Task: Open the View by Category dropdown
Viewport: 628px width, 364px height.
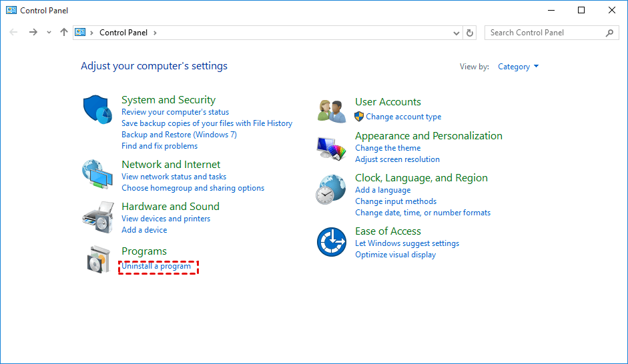Action: pos(519,67)
